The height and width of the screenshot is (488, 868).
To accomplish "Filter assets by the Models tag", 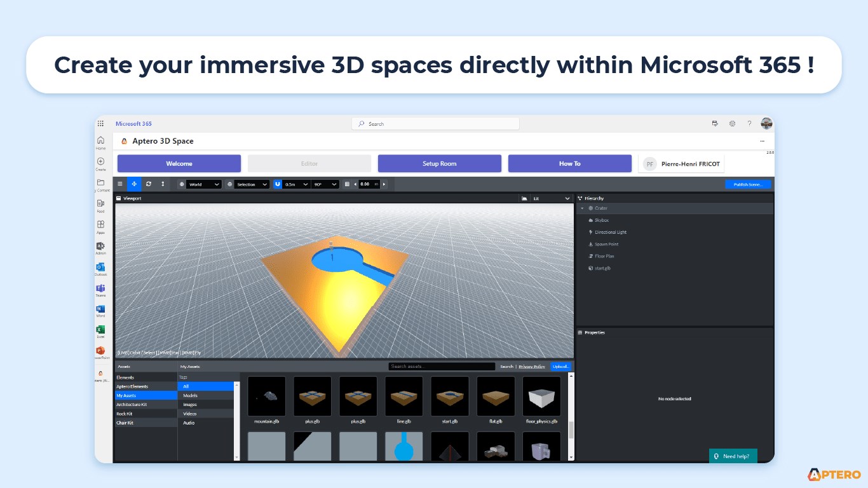I will pyautogui.click(x=207, y=395).
